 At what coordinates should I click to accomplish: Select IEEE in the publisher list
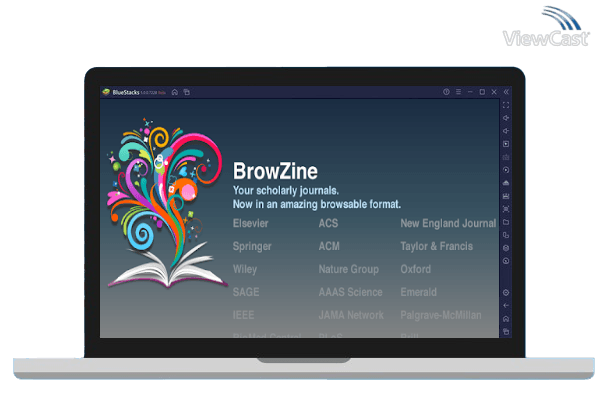click(243, 315)
